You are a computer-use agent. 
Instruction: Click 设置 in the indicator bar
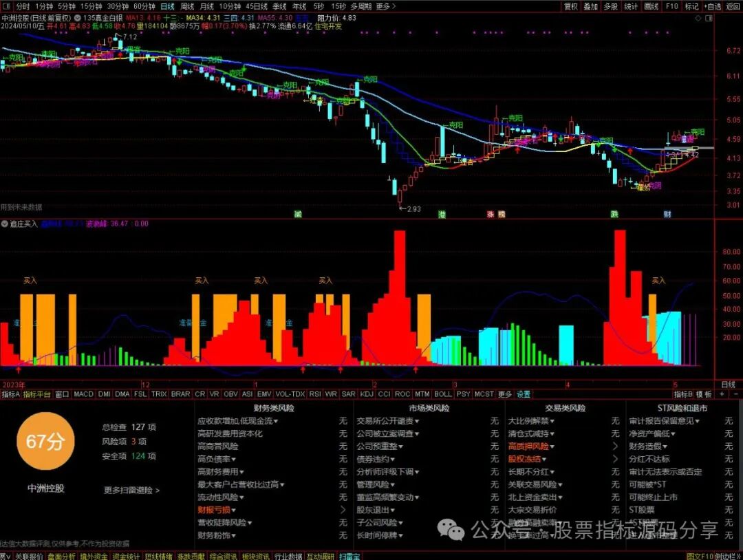coord(524,394)
